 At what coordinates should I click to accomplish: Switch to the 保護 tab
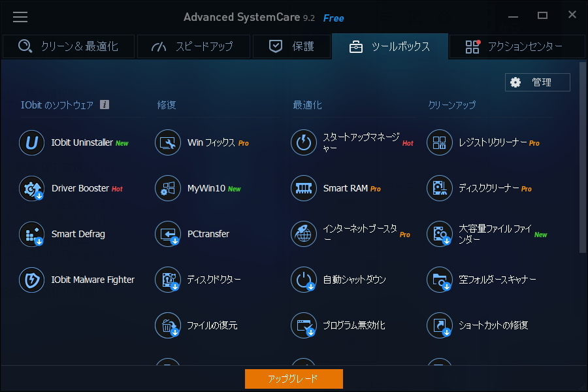292,46
